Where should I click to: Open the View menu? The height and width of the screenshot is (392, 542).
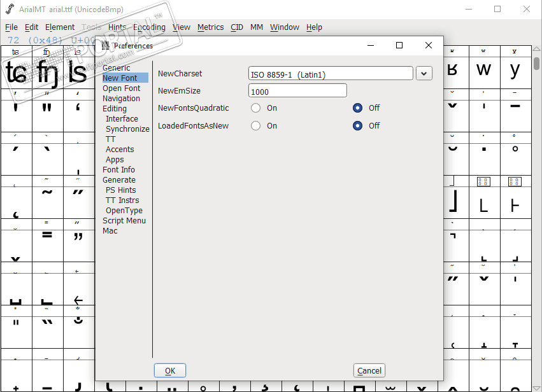click(182, 27)
